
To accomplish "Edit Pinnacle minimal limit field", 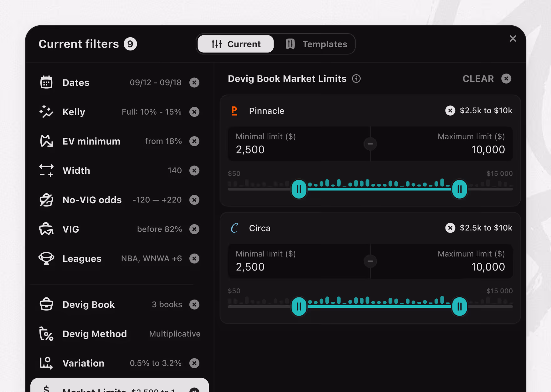I will coord(299,144).
